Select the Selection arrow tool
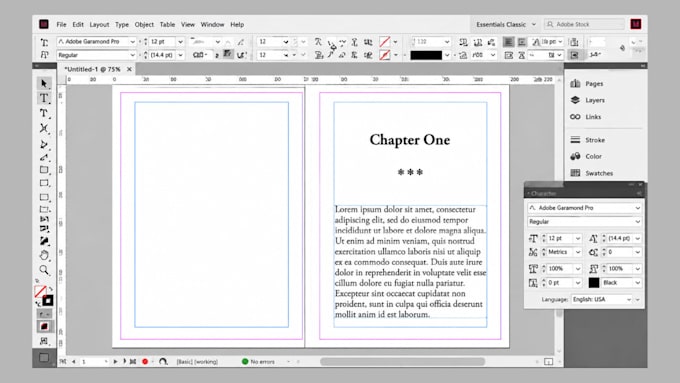Screen dimensions: 680x383 (x=44, y=83)
